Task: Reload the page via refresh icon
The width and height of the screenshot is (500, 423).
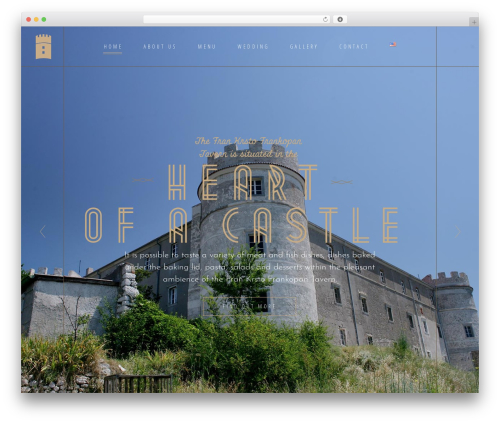Action: point(325,19)
